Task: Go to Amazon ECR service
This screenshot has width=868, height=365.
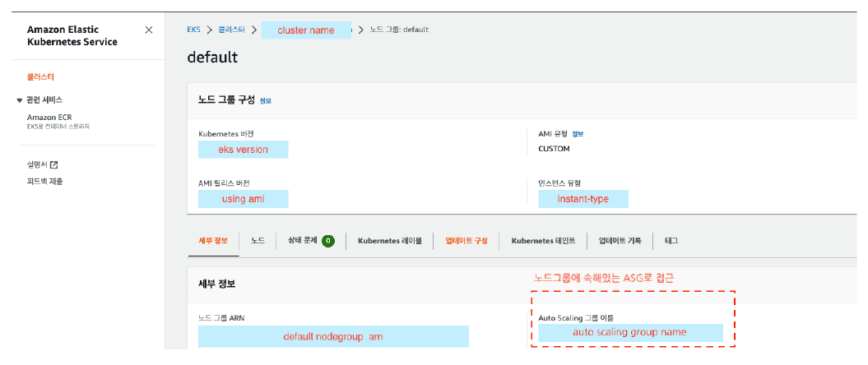Action: (x=49, y=118)
